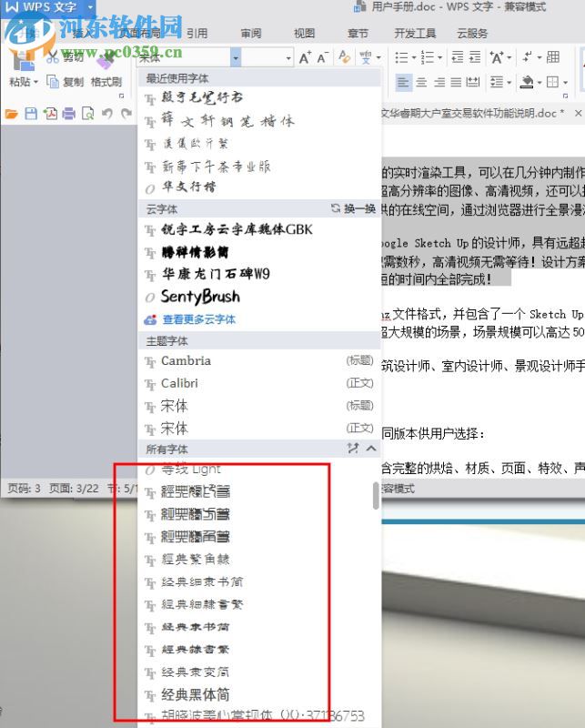Decrease paragraph indent
Viewport: 585px width, 728px height.
tap(458, 57)
